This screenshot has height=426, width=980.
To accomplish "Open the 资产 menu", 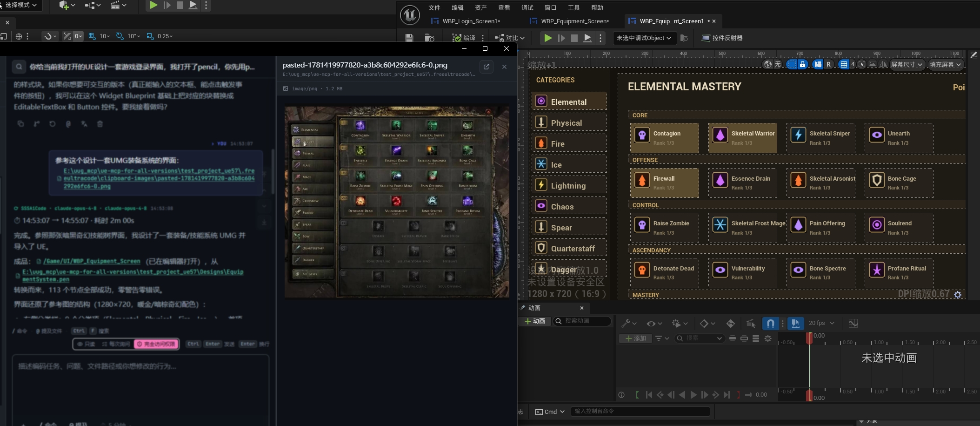I will pos(481,7).
